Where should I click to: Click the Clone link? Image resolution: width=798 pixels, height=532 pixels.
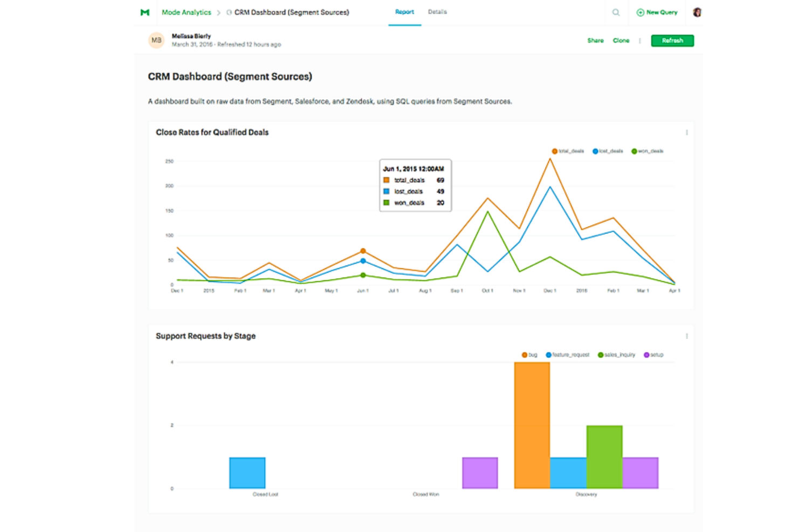[x=621, y=40]
